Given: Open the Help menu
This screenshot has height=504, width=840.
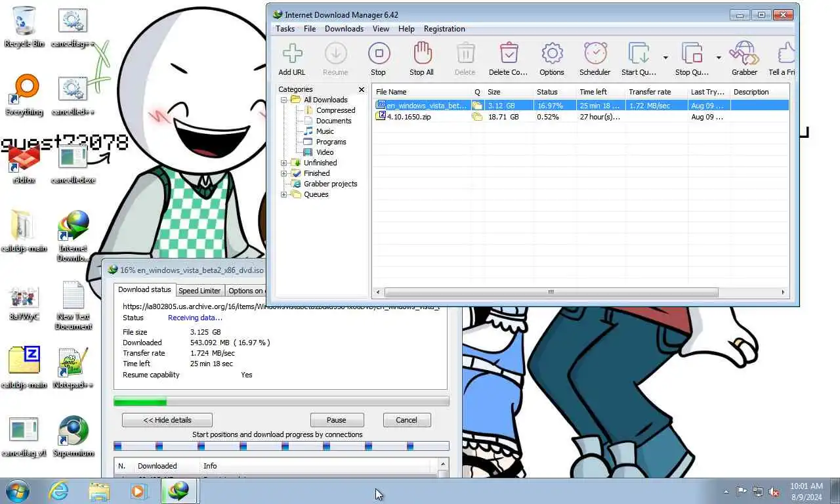Looking at the screenshot, I should (x=406, y=29).
